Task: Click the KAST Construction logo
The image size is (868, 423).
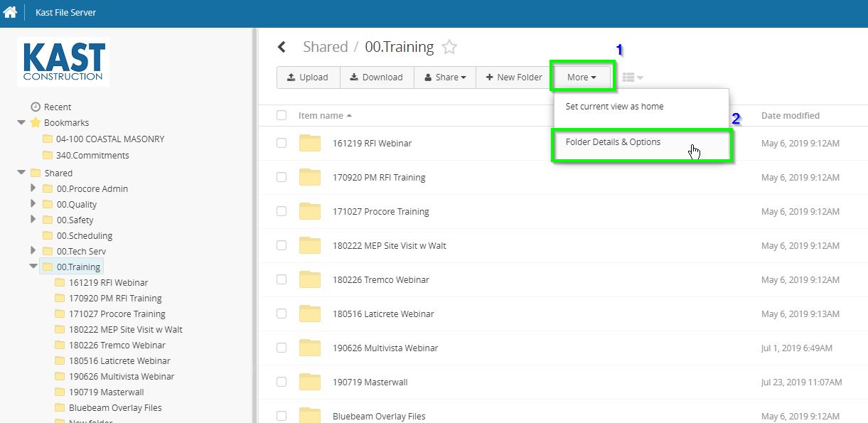Action: pyautogui.click(x=63, y=62)
